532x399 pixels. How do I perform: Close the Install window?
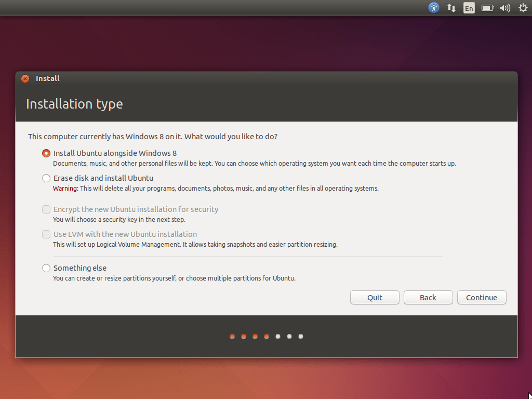pos(25,78)
